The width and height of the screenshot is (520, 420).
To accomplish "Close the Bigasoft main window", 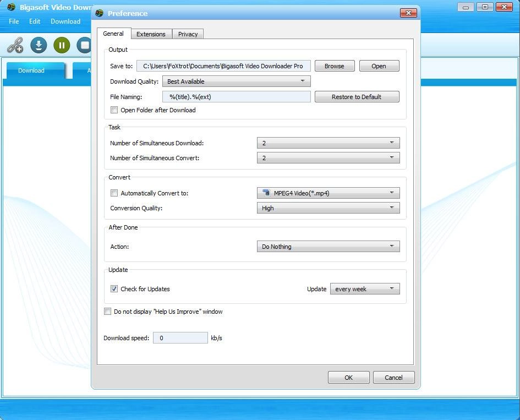I will pyautogui.click(x=504, y=7).
